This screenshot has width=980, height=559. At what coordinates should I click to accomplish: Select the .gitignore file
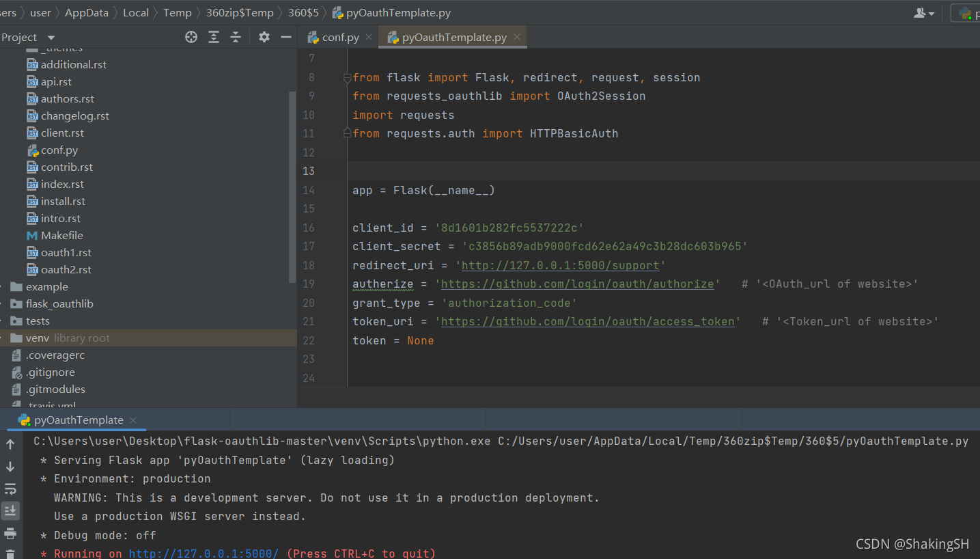[x=51, y=372]
